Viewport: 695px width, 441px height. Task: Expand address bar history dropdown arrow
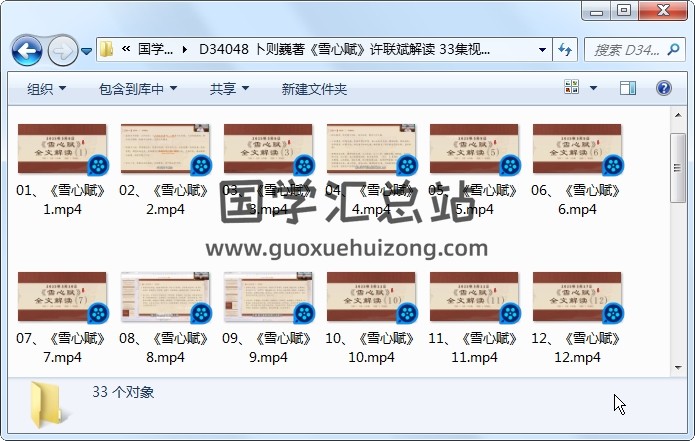point(542,49)
